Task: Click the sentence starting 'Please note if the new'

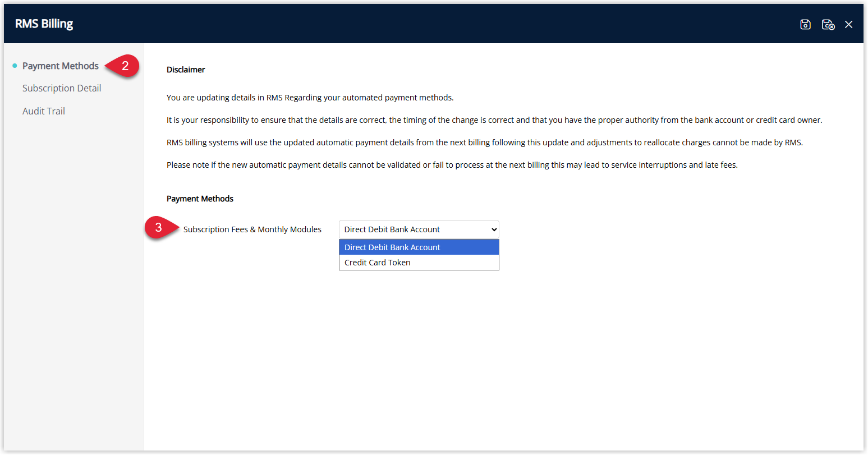Action: click(452, 165)
